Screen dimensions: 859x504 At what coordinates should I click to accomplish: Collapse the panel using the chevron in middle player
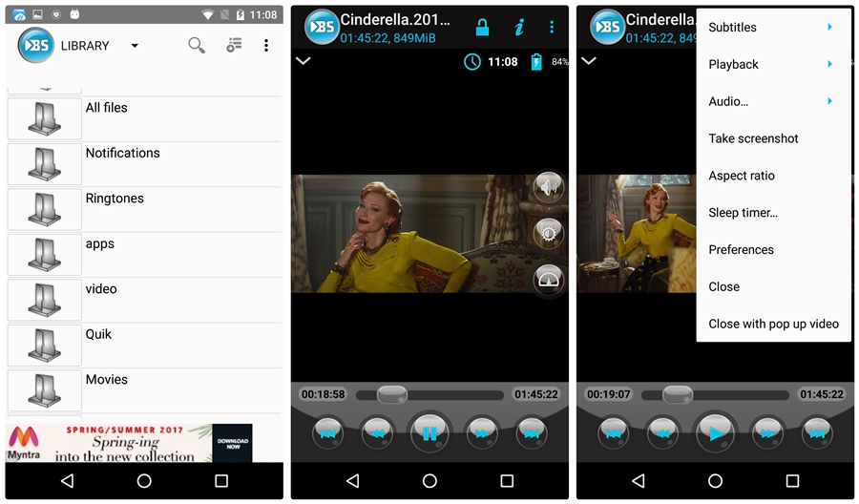tap(303, 60)
